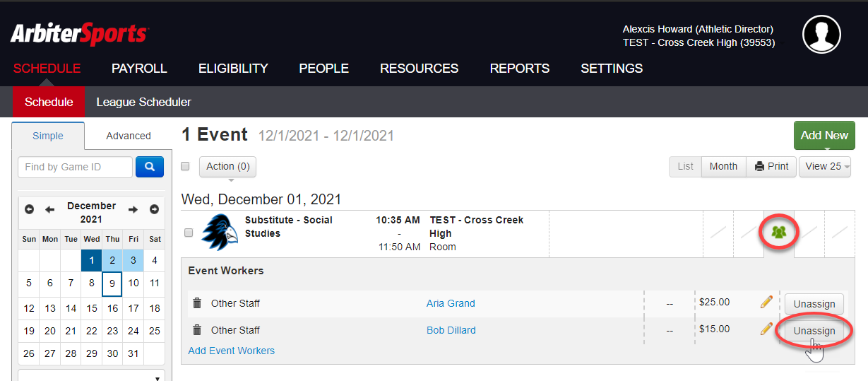Click the last slash slot icon in event row
The image size is (868, 381).
pos(840,233)
